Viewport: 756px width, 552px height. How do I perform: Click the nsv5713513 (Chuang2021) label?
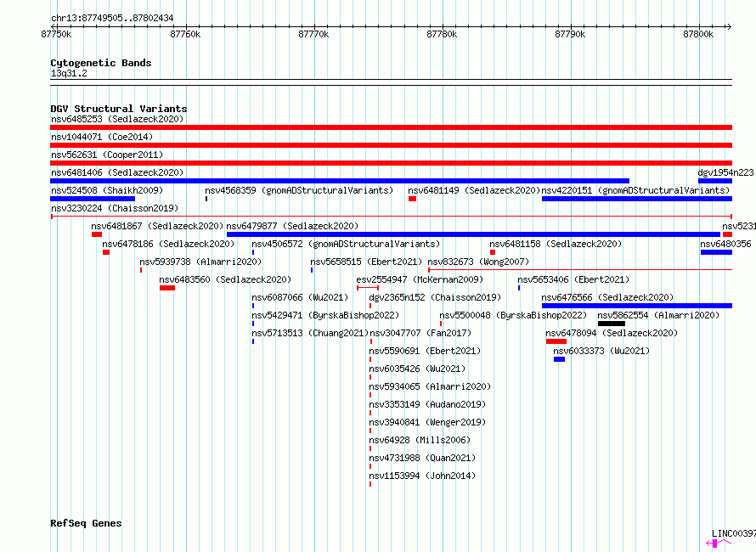point(310,333)
